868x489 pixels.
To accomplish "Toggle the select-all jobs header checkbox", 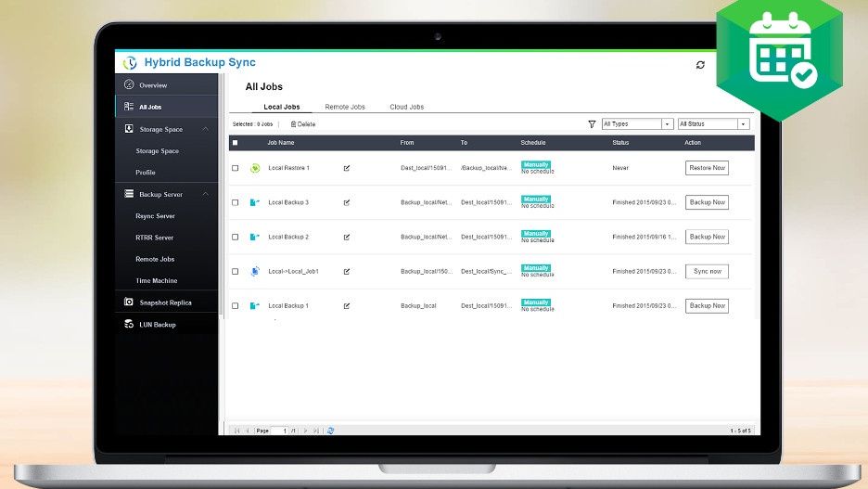I will [236, 143].
